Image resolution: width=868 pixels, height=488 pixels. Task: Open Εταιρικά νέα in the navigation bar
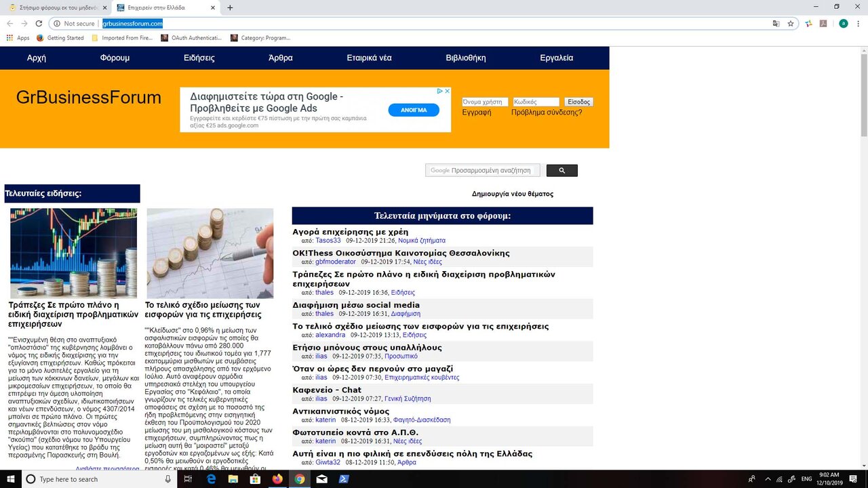click(x=369, y=58)
